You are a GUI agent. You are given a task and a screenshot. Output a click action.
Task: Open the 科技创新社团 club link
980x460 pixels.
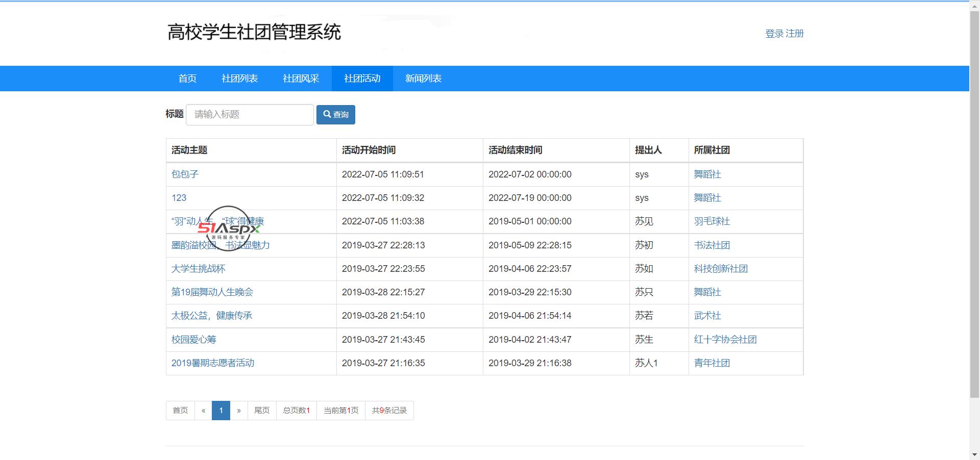pos(720,269)
